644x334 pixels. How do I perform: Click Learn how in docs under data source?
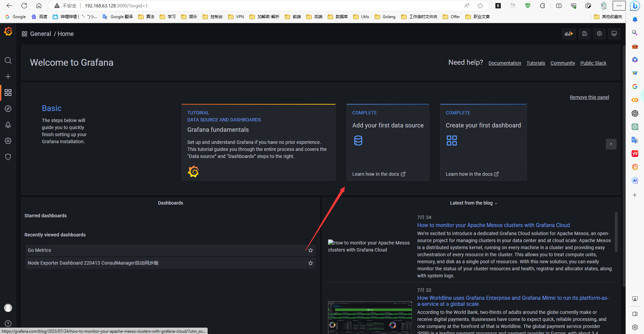(x=379, y=174)
